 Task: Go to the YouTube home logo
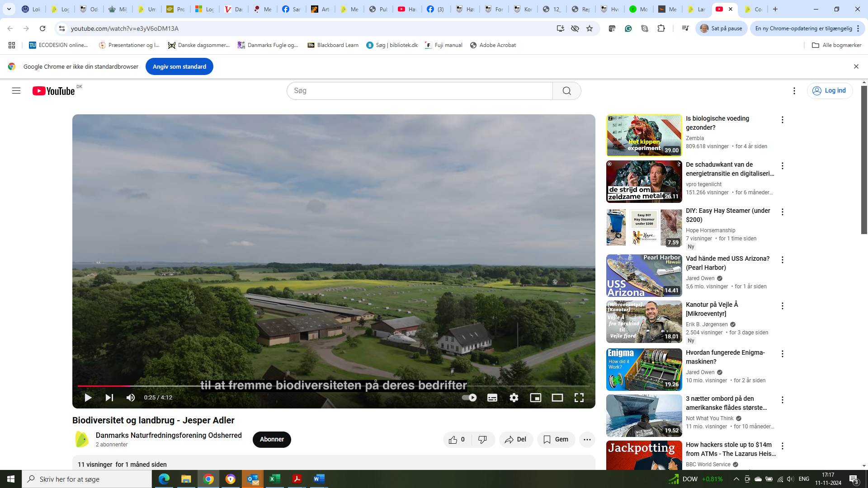click(x=54, y=91)
